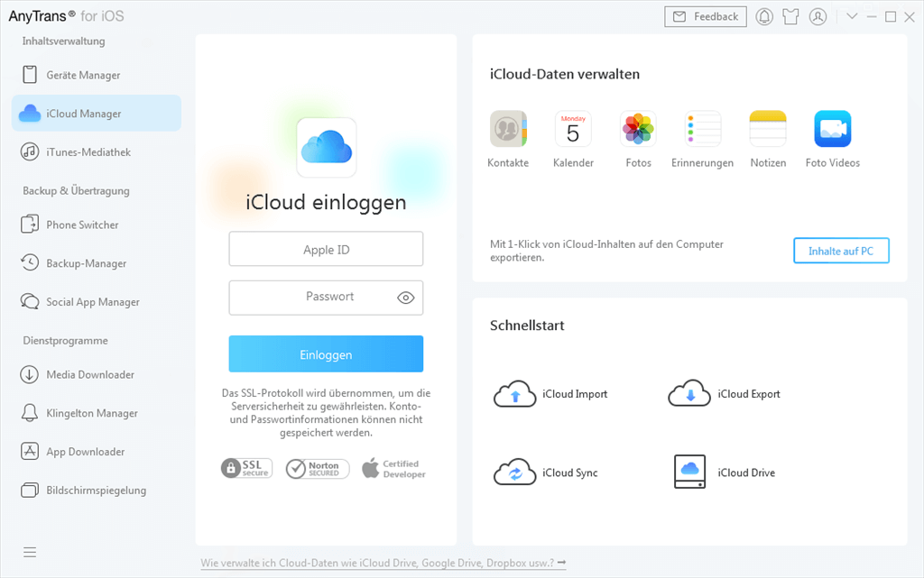Screen dimensions: 924x578
Task: Click the large iCloud logo tile
Action: tap(327, 147)
